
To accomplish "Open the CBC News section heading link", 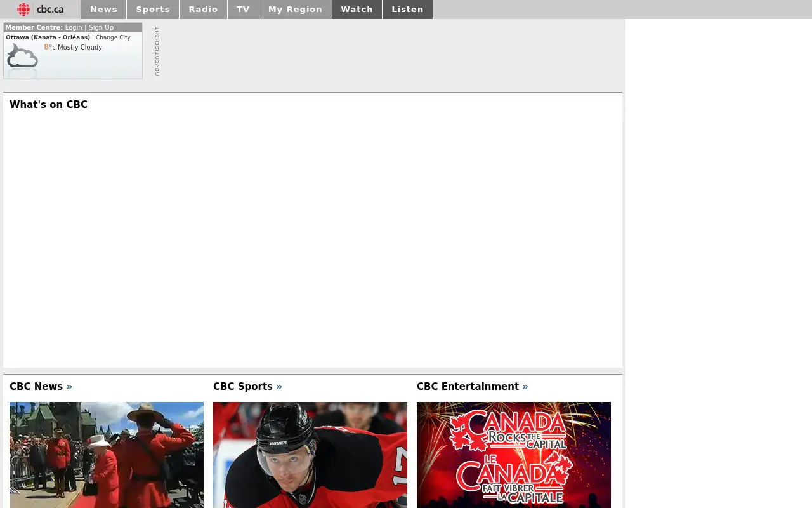I will click(x=41, y=387).
